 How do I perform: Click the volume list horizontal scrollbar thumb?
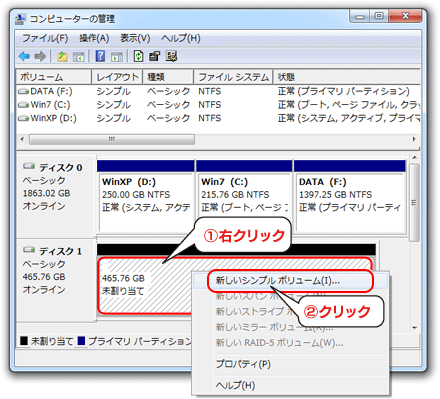coord(112,139)
